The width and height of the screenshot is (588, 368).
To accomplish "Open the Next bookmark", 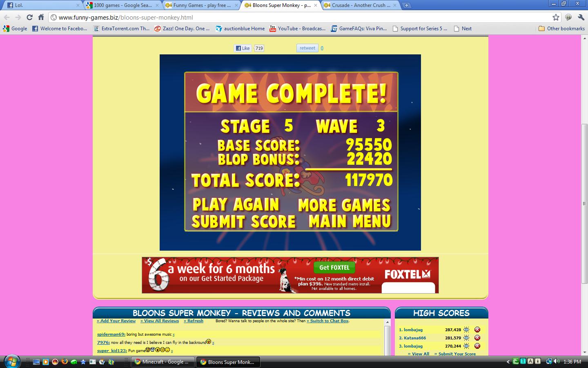I will coord(463,29).
